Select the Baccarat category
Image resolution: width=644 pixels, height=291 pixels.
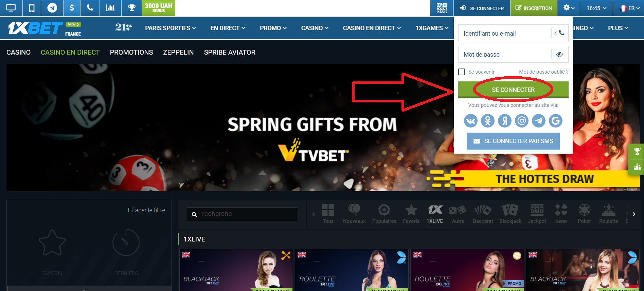pos(483,214)
